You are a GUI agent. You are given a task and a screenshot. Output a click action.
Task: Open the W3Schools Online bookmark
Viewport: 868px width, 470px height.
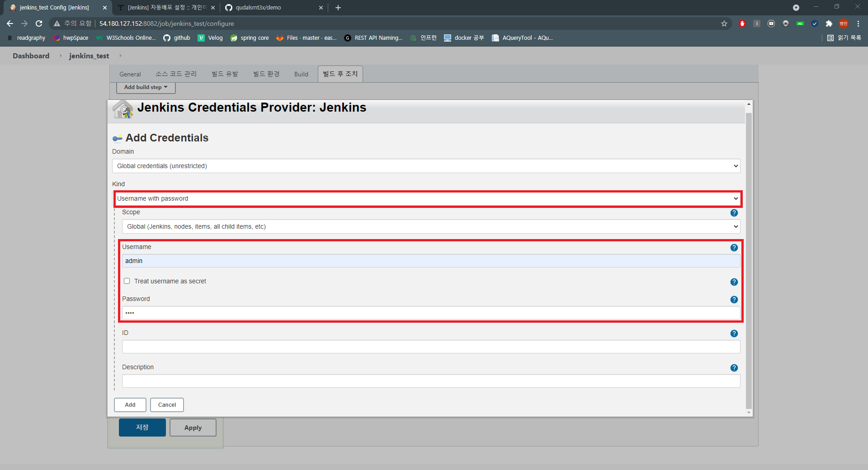[x=126, y=38]
